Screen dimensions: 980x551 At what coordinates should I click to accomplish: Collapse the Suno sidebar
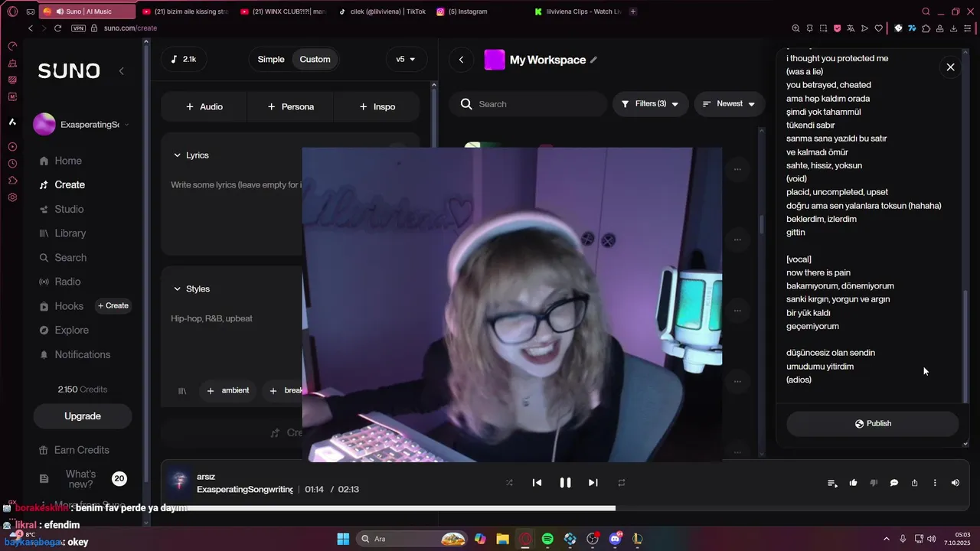click(x=121, y=71)
